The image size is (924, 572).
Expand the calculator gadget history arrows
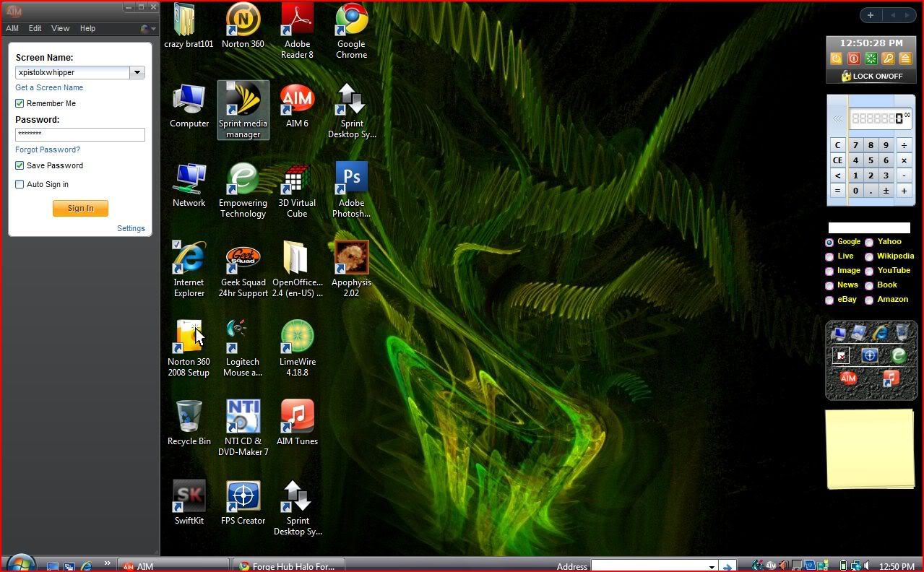(838, 119)
